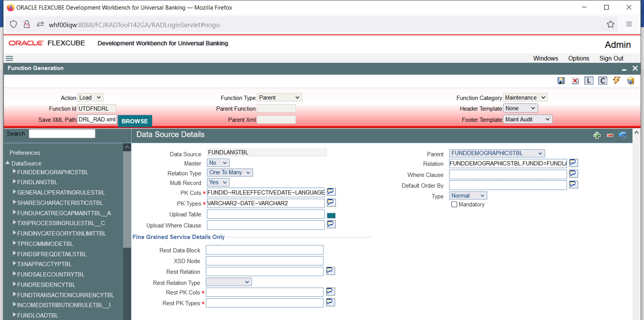Viewport: 644px width, 320px height.
Task: Click the Sign Out link
Action: [x=611, y=58]
